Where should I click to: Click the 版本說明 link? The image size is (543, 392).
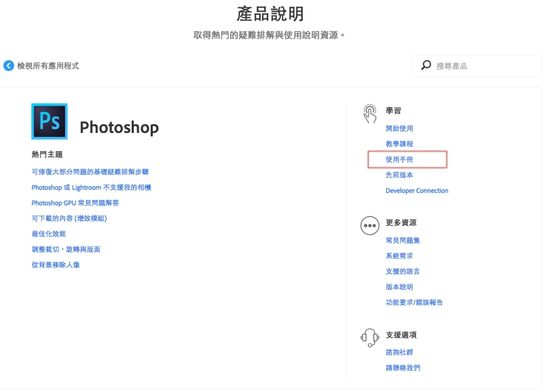(x=399, y=287)
